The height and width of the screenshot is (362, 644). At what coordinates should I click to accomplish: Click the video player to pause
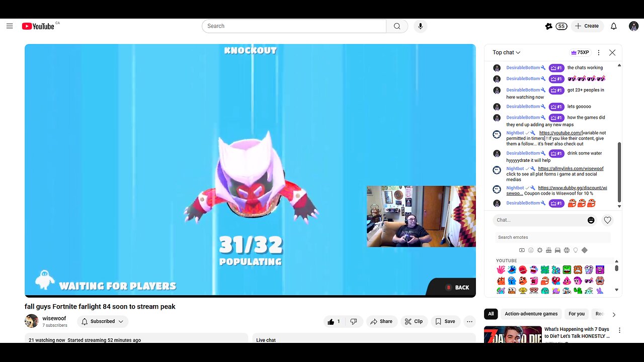(x=250, y=170)
